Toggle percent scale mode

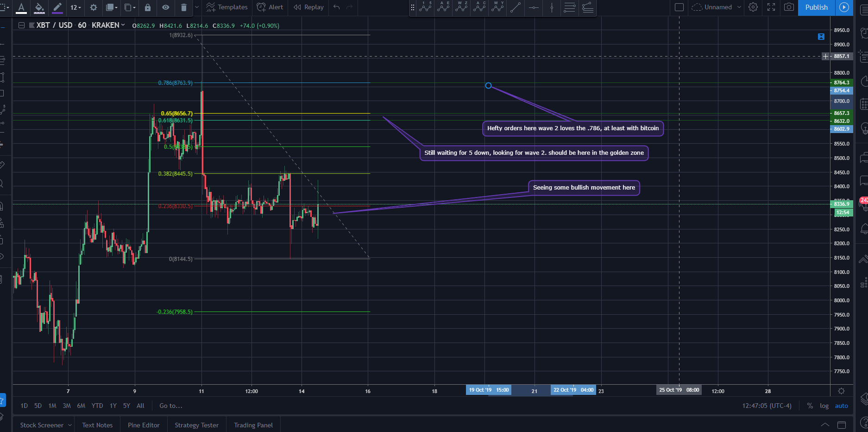tap(810, 406)
